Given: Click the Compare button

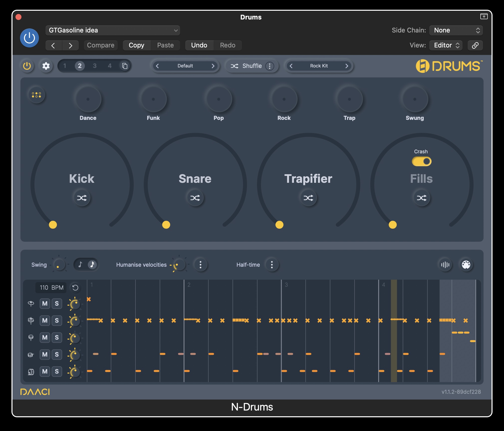Looking at the screenshot, I should (x=100, y=45).
